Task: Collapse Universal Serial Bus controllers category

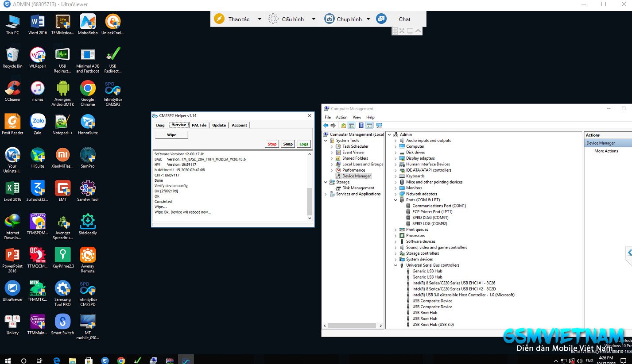Action: pos(395,265)
